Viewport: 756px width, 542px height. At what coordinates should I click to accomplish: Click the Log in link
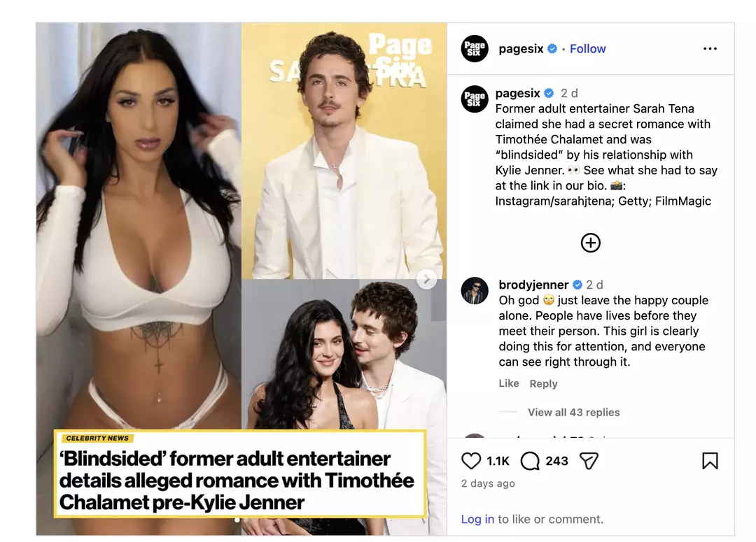[x=477, y=519]
